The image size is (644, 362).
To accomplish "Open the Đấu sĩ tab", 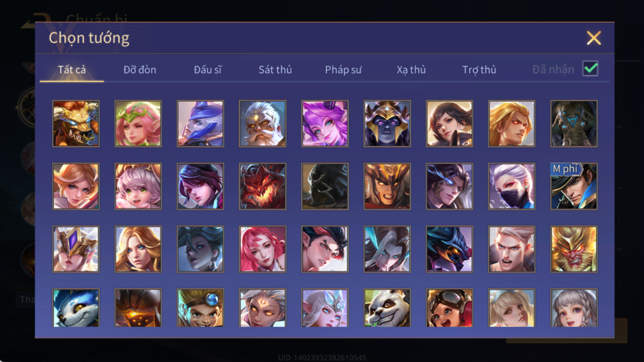I will 208,70.
